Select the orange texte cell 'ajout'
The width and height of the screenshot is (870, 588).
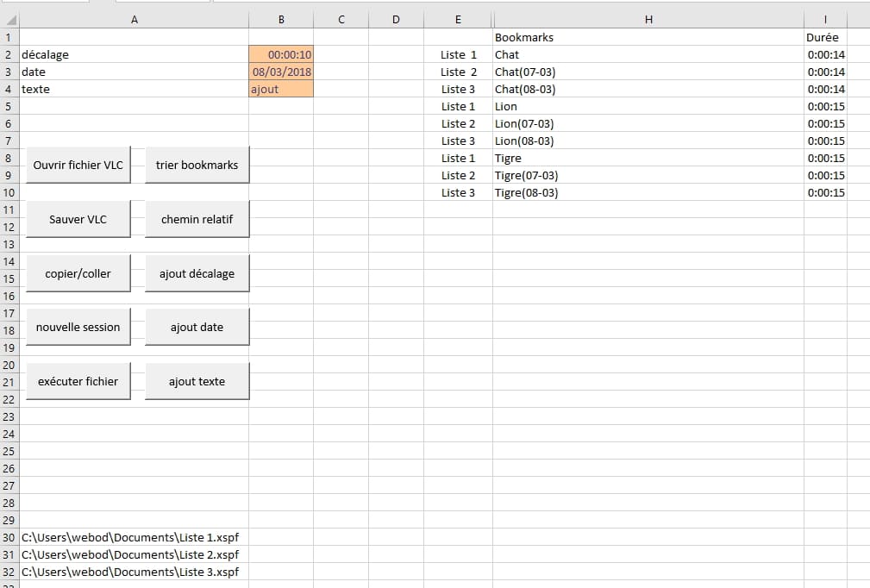[281, 89]
